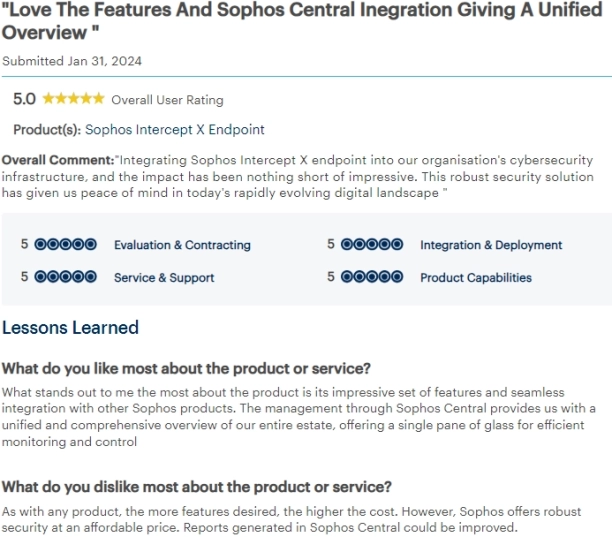Click the "What do you dislike most" heading

[196, 487]
